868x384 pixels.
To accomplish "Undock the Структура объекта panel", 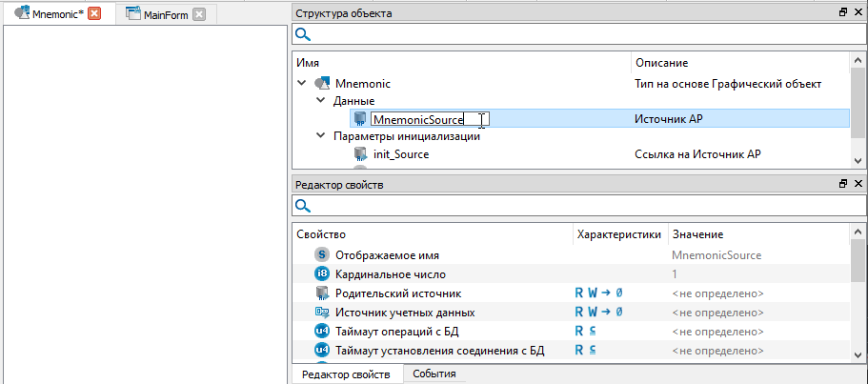I will 842,13.
